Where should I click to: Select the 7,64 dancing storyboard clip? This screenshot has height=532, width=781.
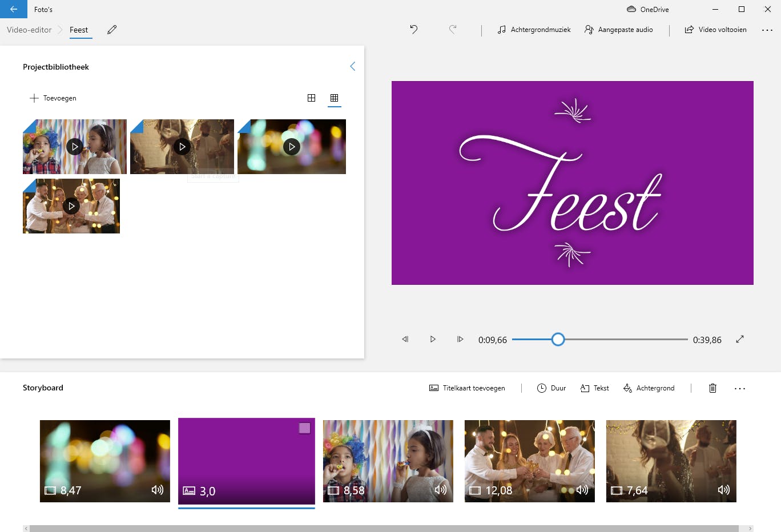click(x=671, y=461)
